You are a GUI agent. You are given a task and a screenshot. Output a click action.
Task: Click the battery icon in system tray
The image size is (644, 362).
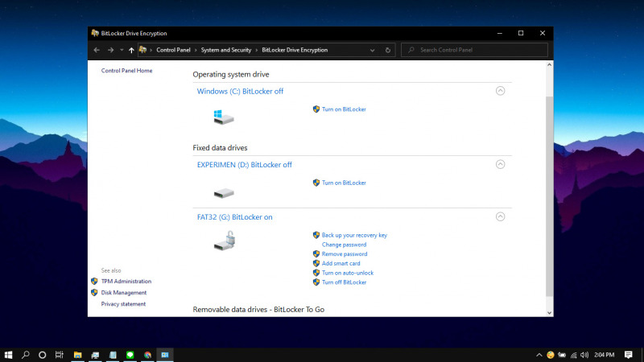tap(562, 355)
